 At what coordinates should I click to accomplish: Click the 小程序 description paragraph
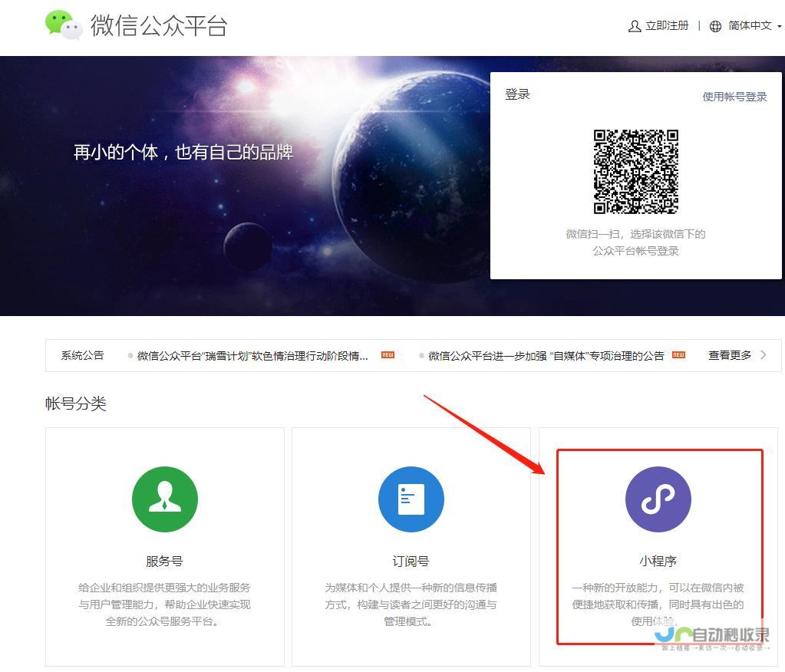pos(658,604)
